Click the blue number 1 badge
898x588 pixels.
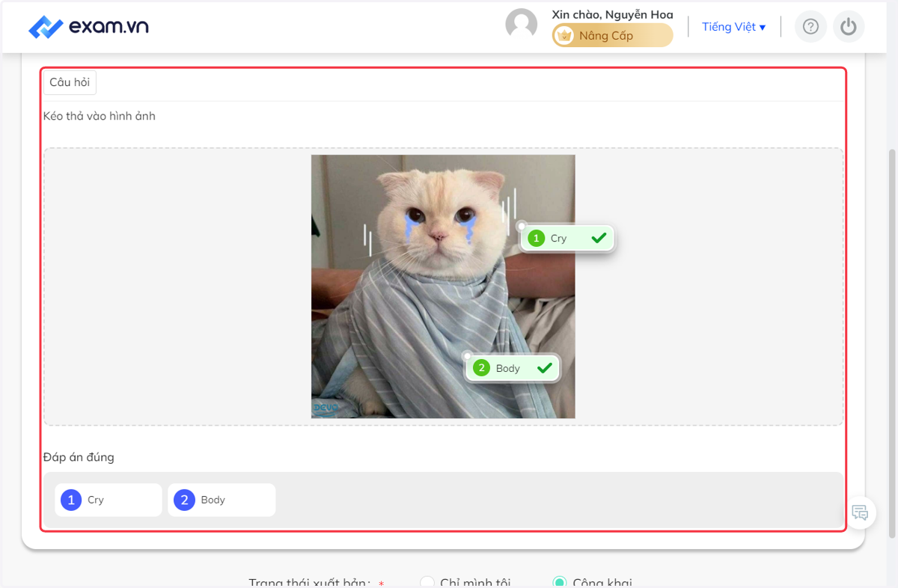71,500
